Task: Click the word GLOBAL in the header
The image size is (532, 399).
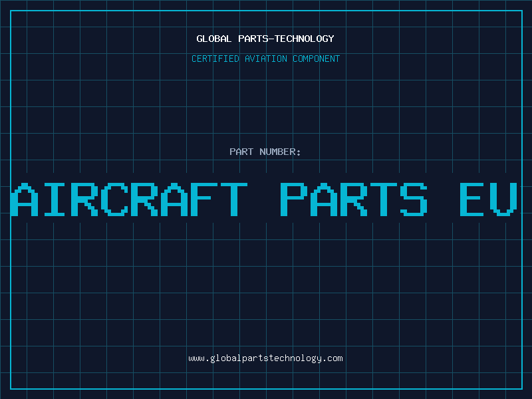Action: pos(213,39)
